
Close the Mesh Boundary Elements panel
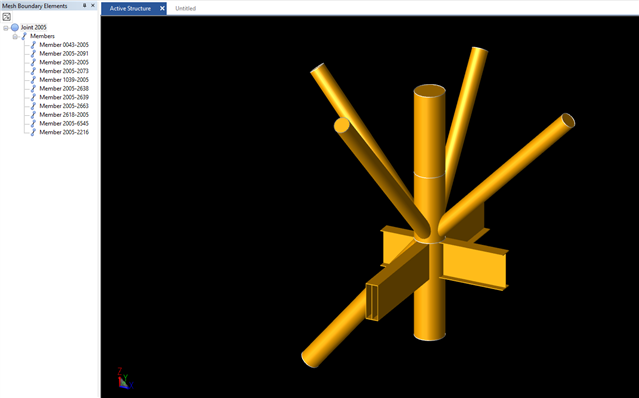coord(93,6)
